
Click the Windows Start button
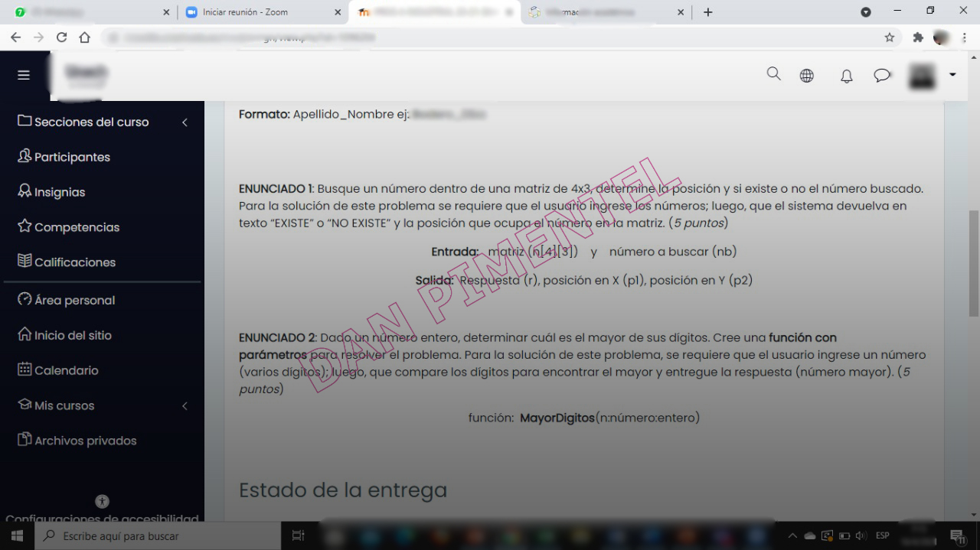coord(16,535)
